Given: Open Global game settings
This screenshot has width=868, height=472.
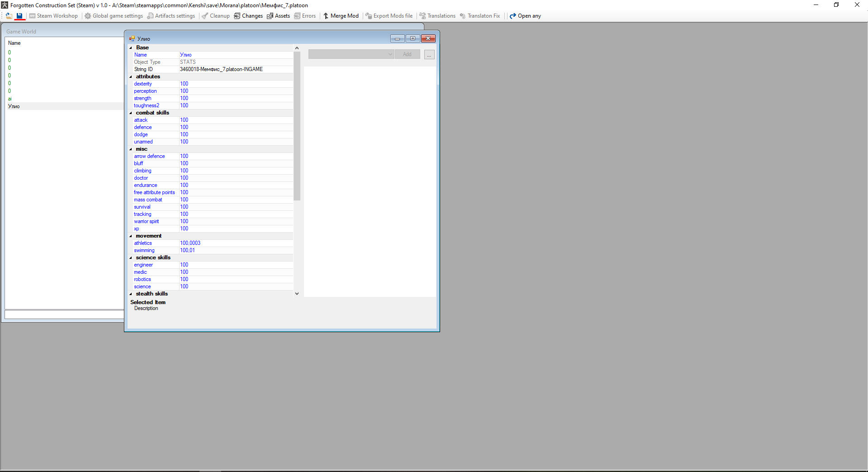Looking at the screenshot, I should tap(114, 16).
